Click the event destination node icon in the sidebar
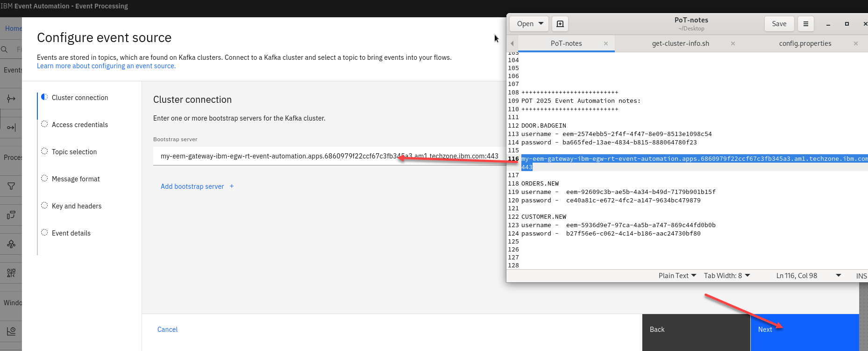The height and width of the screenshot is (351, 868). [x=11, y=128]
